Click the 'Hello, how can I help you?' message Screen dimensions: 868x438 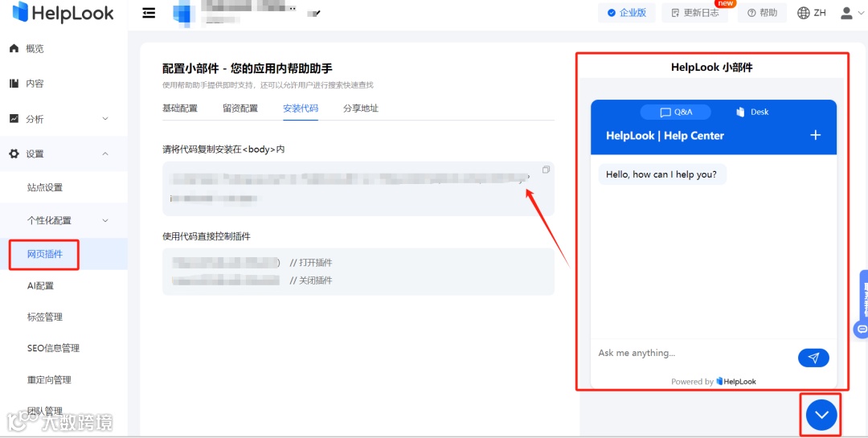pos(662,174)
